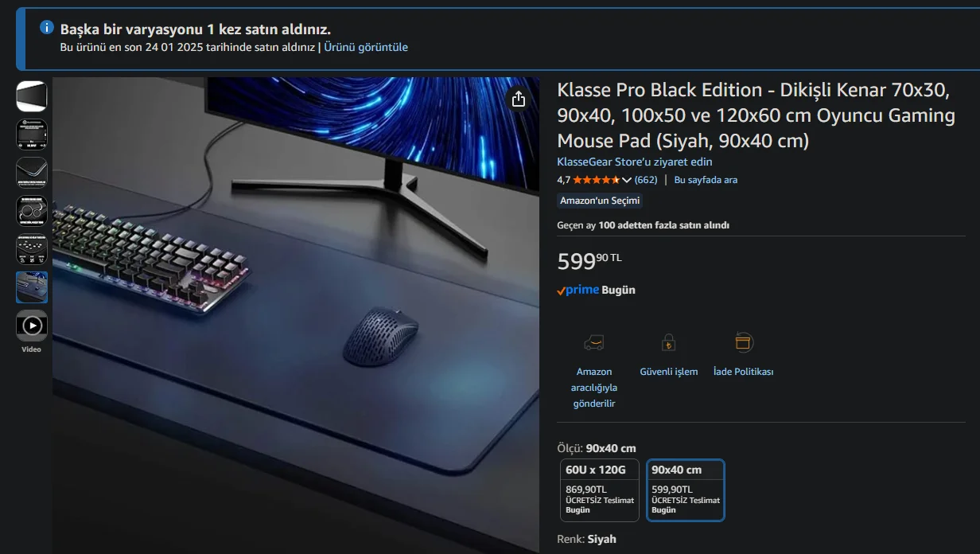
Task: Open the Ürünü görüntüle link
Action: (366, 47)
